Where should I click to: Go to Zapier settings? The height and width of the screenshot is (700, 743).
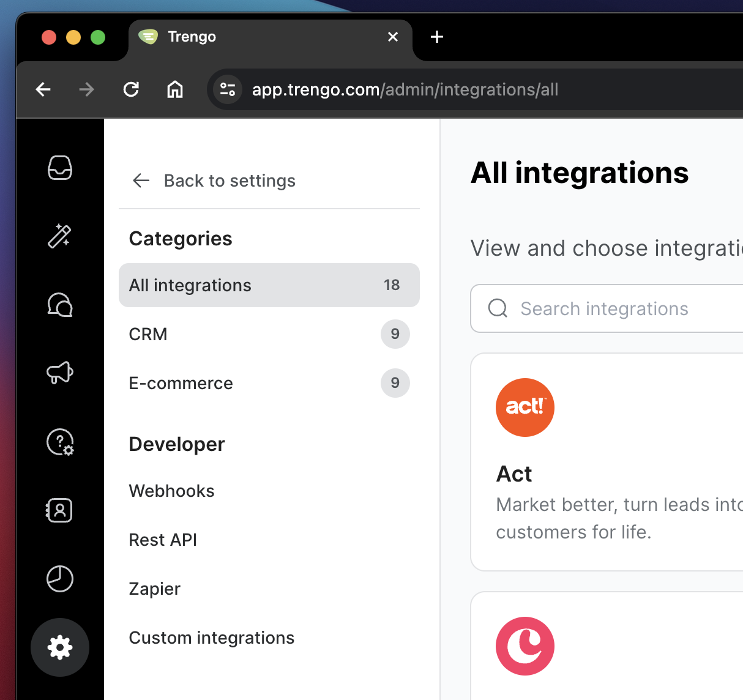[155, 589]
